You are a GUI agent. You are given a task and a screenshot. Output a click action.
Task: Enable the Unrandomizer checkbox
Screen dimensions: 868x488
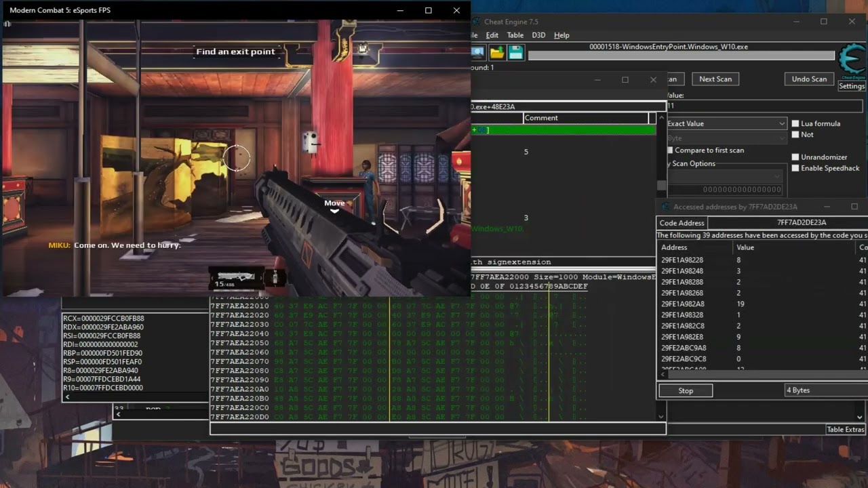click(795, 157)
